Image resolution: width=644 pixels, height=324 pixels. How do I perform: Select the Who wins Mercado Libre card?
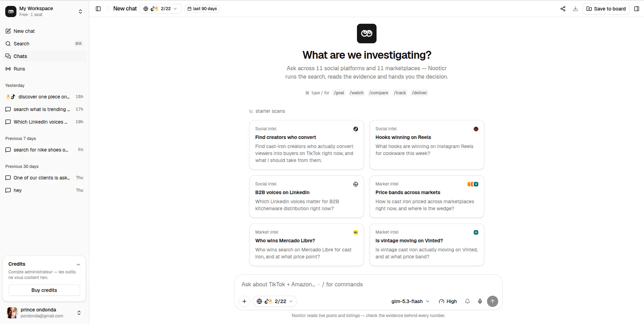(307, 245)
